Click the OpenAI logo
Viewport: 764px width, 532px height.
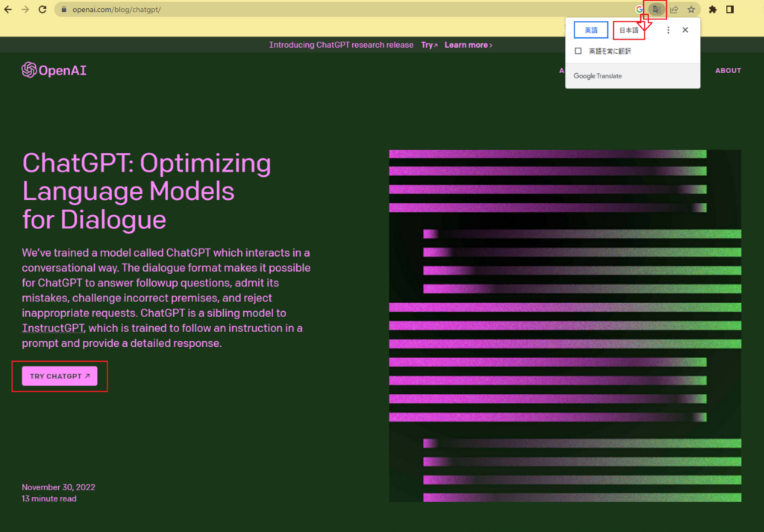click(x=54, y=71)
